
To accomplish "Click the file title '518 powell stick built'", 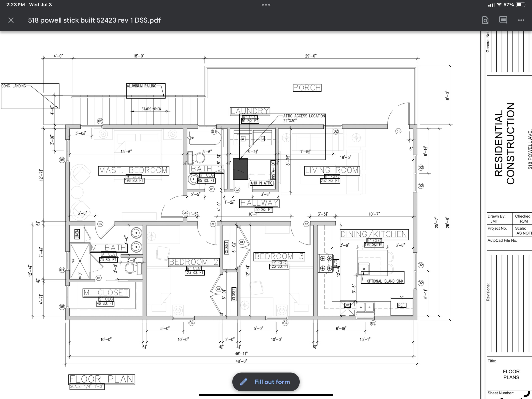I will pyautogui.click(x=94, y=20).
